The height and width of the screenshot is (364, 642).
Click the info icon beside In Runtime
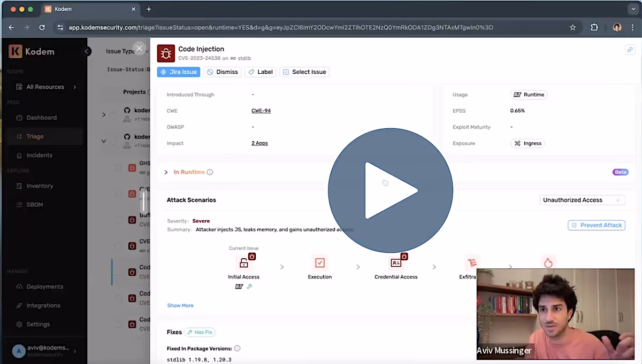click(210, 172)
